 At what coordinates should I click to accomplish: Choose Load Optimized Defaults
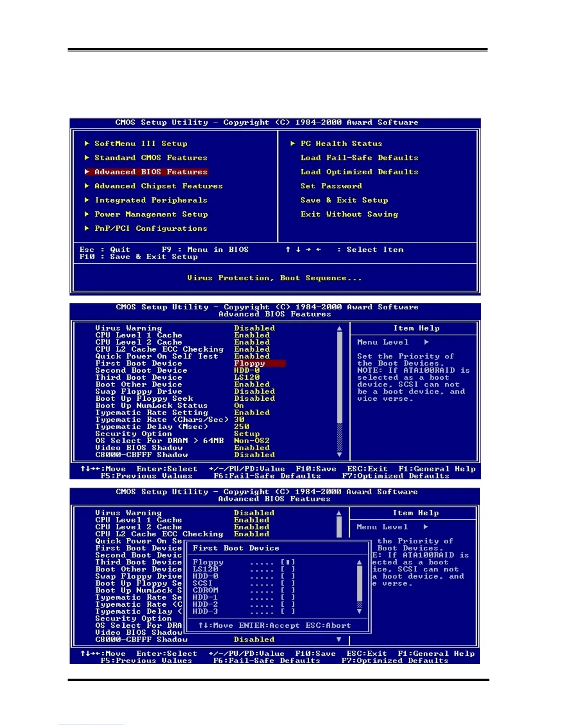359,172
